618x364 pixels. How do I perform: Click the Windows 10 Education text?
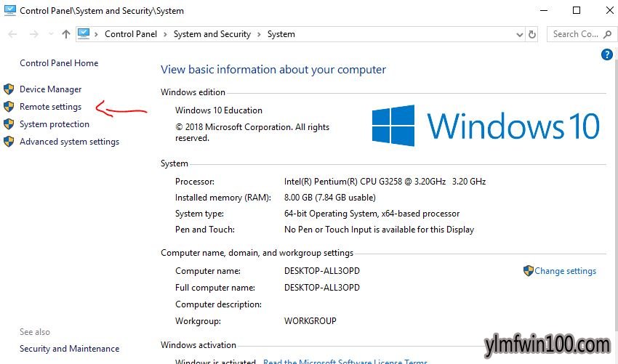219,110
